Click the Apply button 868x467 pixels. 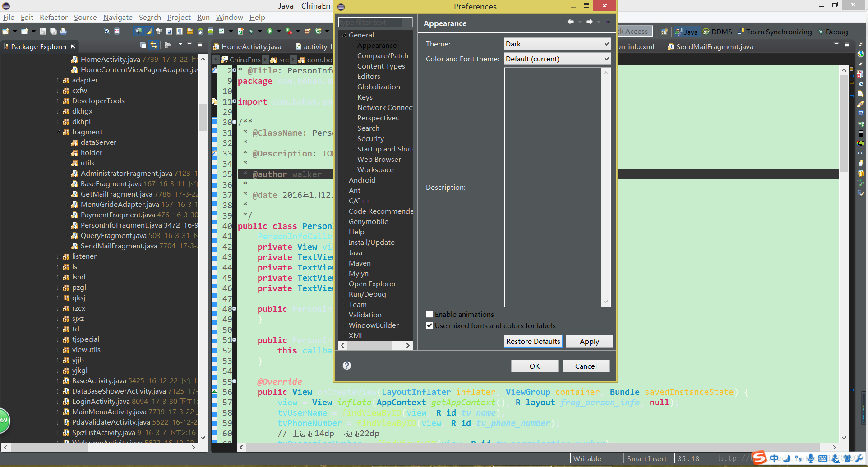pos(589,341)
